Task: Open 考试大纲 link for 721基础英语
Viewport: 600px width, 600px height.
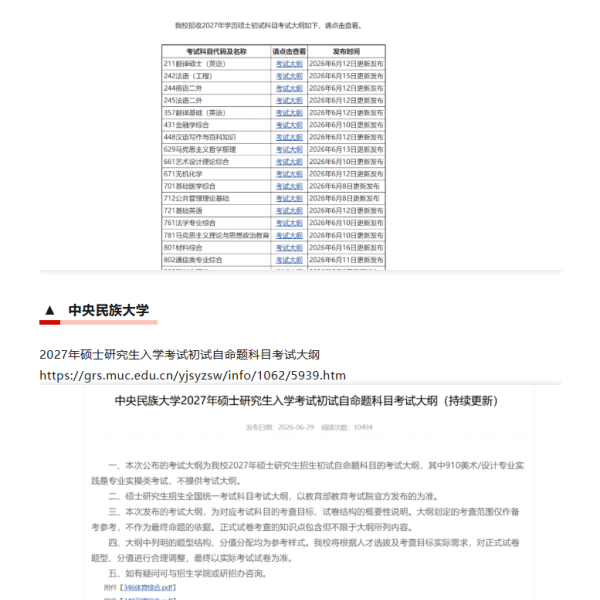Action: tap(289, 211)
